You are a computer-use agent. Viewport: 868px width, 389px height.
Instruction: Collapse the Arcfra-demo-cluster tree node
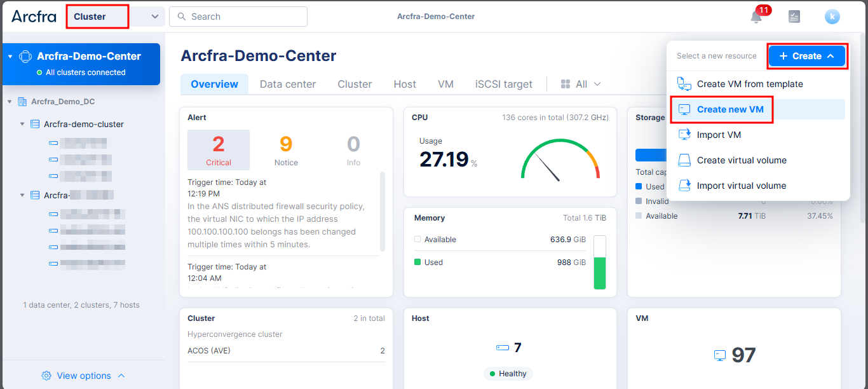tap(23, 125)
